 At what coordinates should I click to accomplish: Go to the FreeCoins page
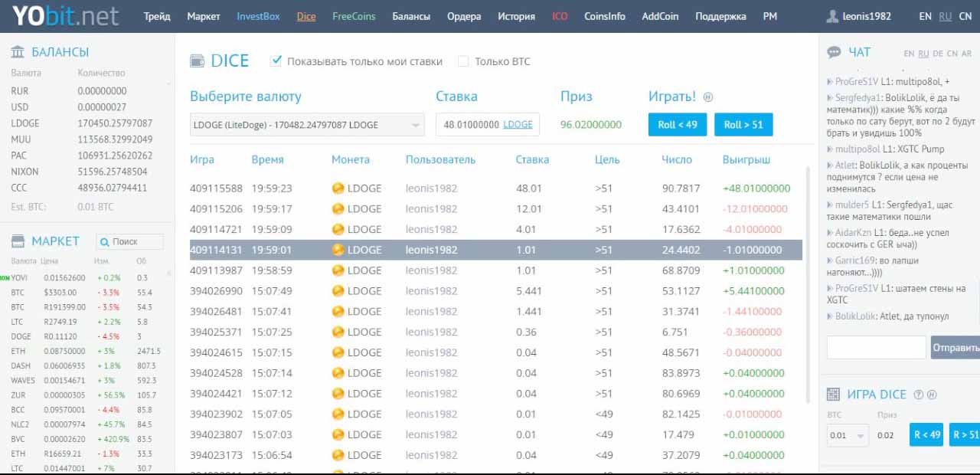point(354,16)
